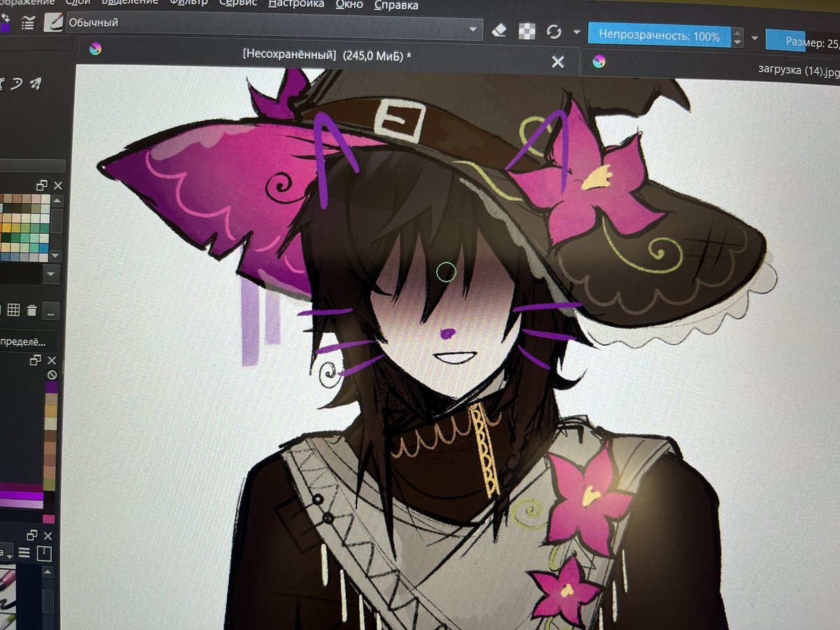Close the brush presets docker

49,535
